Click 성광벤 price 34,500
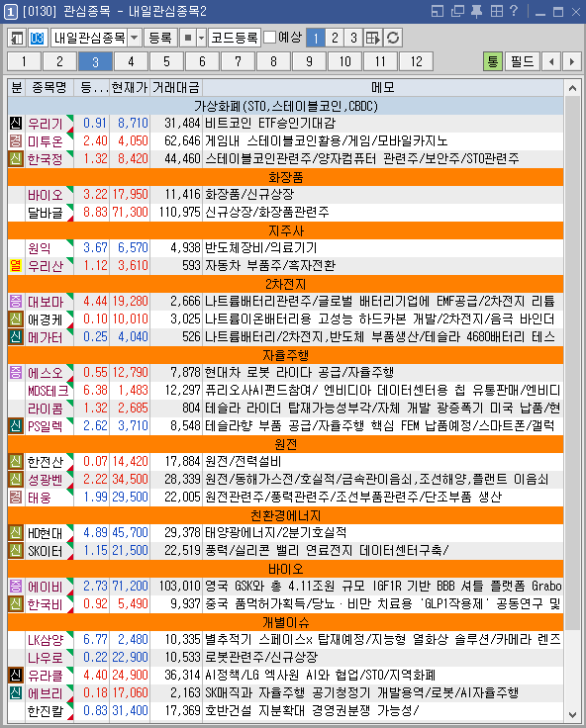Viewport: 586px width, 728px height. (130, 479)
